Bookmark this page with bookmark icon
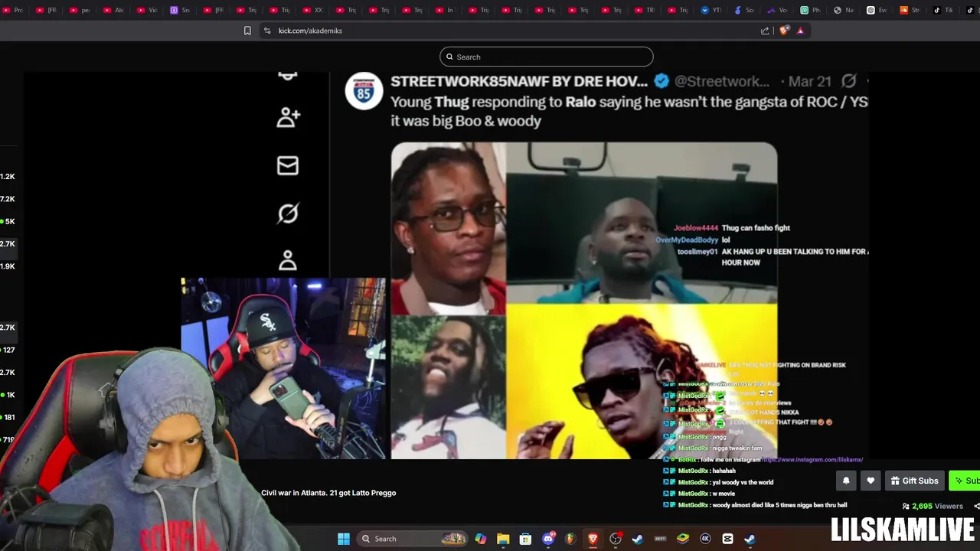 click(247, 31)
